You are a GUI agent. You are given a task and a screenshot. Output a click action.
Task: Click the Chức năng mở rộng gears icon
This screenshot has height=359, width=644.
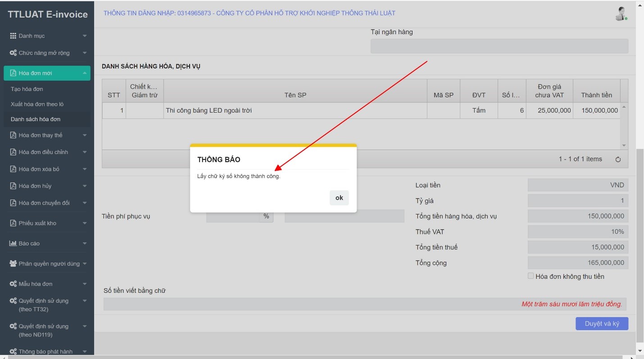tap(13, 53)
